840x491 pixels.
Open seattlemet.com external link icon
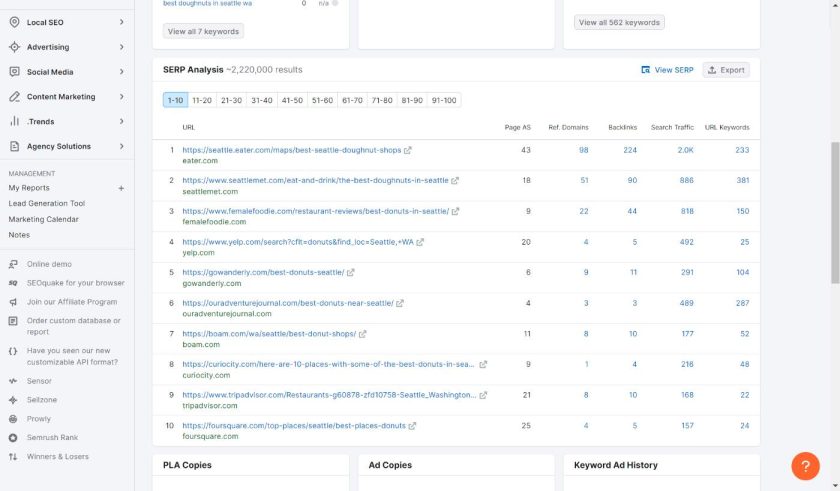(455, 180)
